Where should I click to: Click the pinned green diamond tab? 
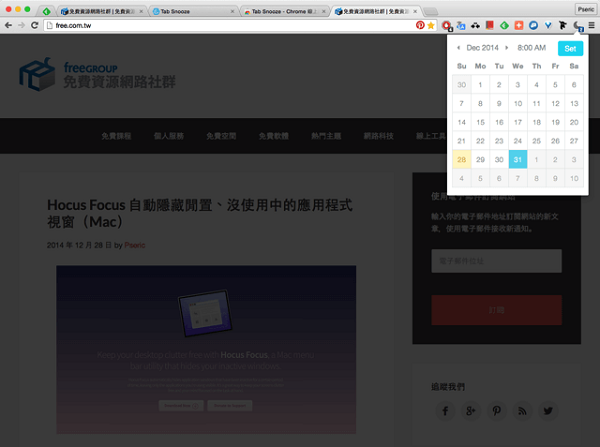47,11
